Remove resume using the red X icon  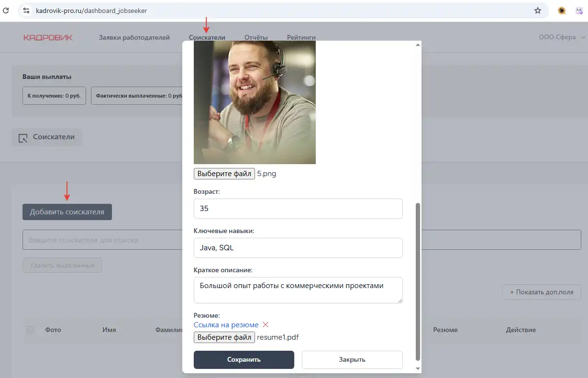[266, 325]
